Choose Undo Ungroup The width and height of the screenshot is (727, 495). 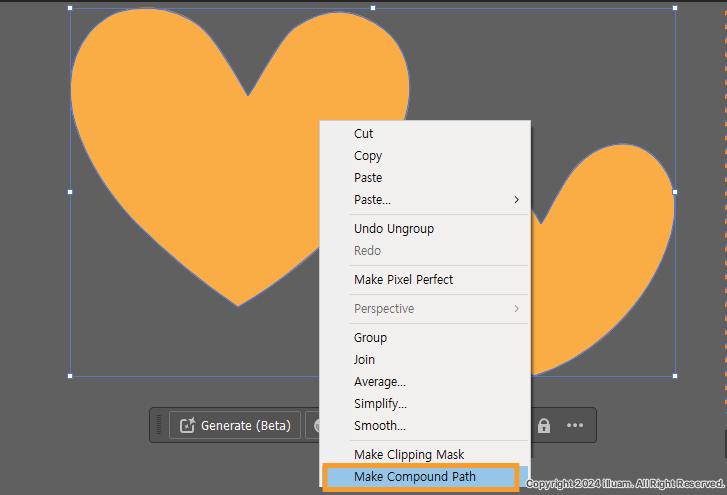[425, 228]
